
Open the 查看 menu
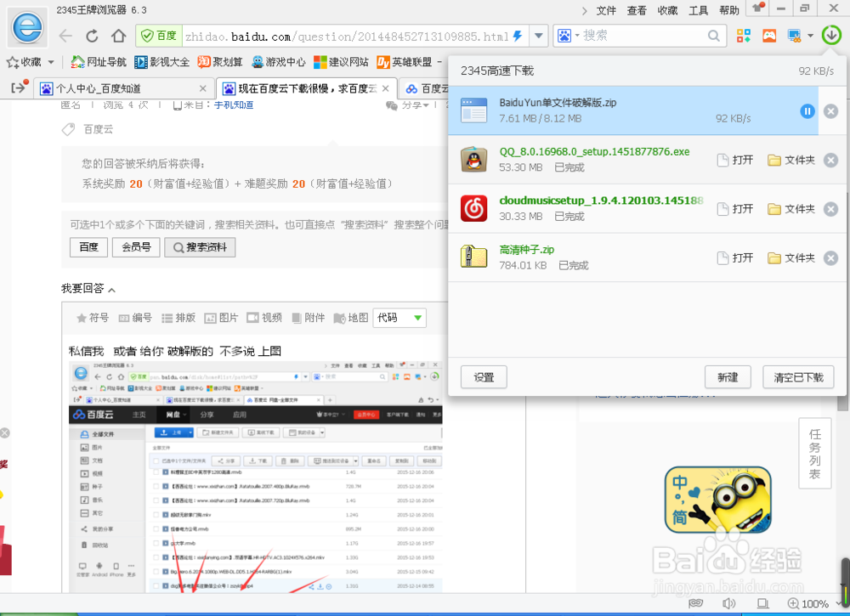click(637, 10)
